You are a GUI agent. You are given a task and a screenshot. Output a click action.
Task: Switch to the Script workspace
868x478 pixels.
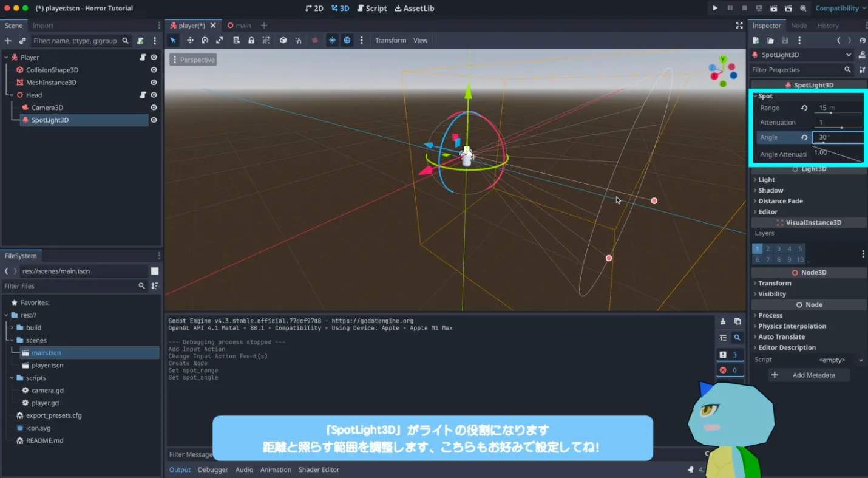pos(372,8)
